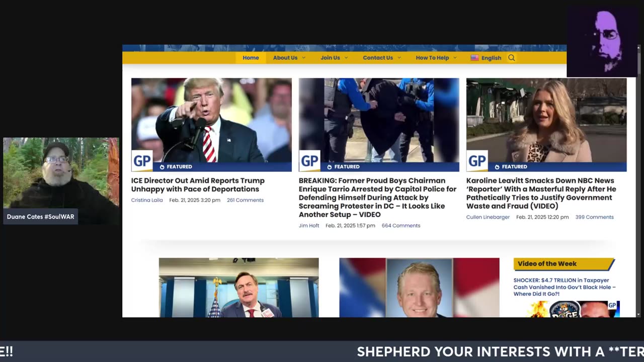Click GP logo badge on Tarrio article

tap(309, 161)
